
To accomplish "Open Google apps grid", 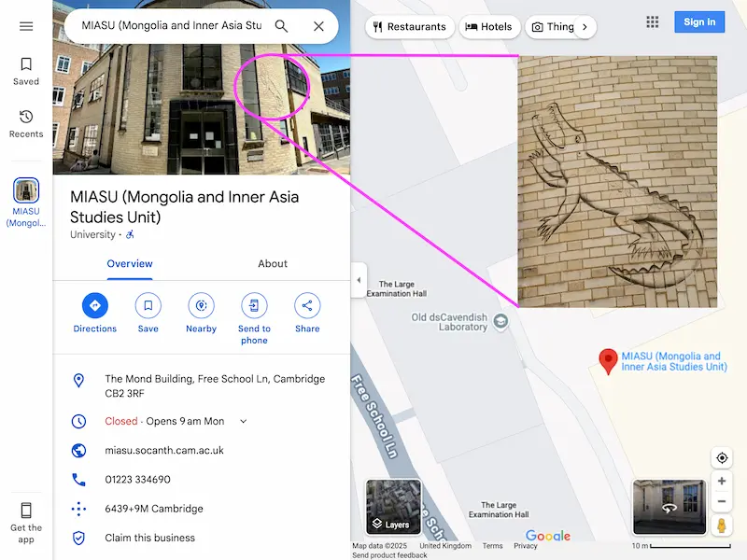I will click(x=653, y=22).
